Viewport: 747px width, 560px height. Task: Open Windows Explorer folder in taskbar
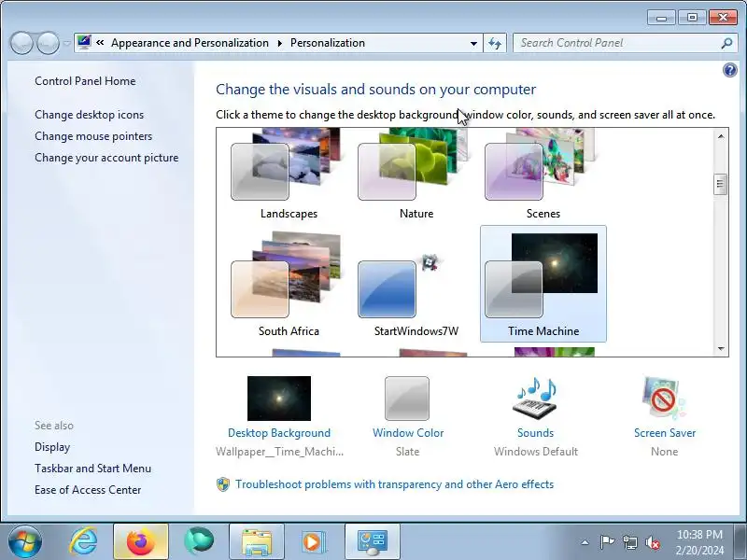256,542
